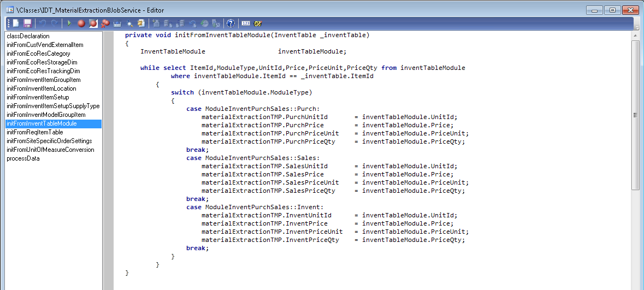644x290 pixels.
Task: Open the initFromUnitOfMeasureConversion method
Action: pyautogui.click(x=50, y=150)
